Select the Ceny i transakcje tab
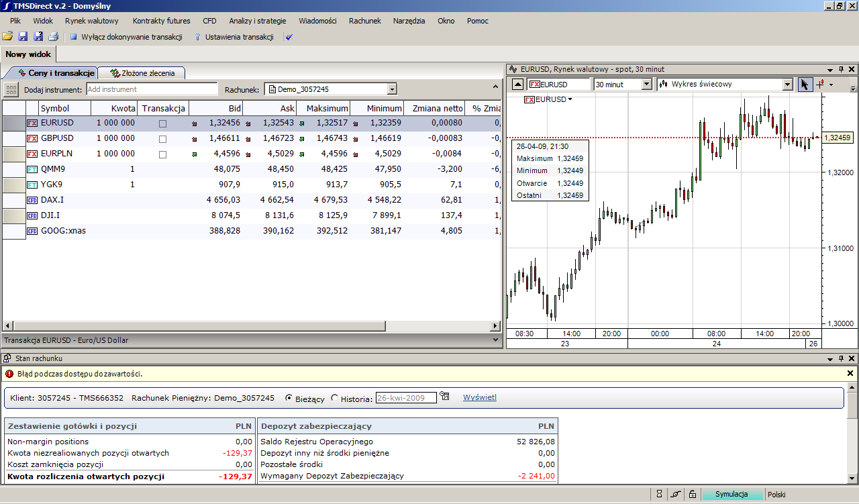 click(50, 73)
